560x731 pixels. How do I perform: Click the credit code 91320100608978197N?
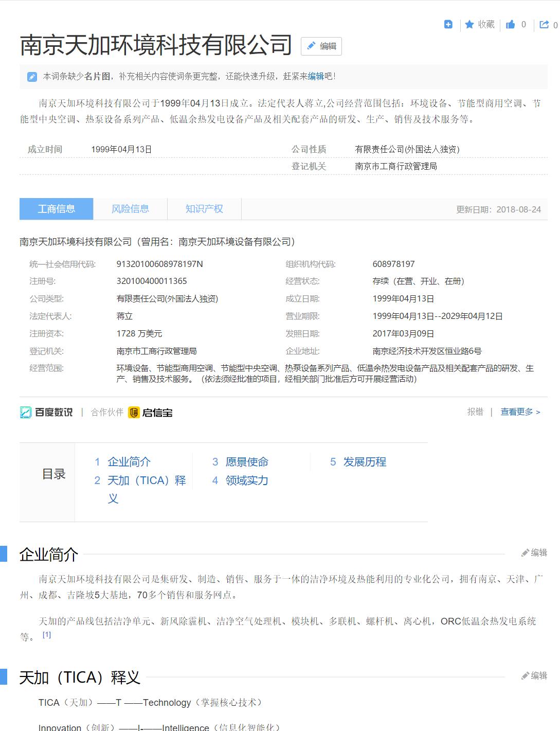160,264
